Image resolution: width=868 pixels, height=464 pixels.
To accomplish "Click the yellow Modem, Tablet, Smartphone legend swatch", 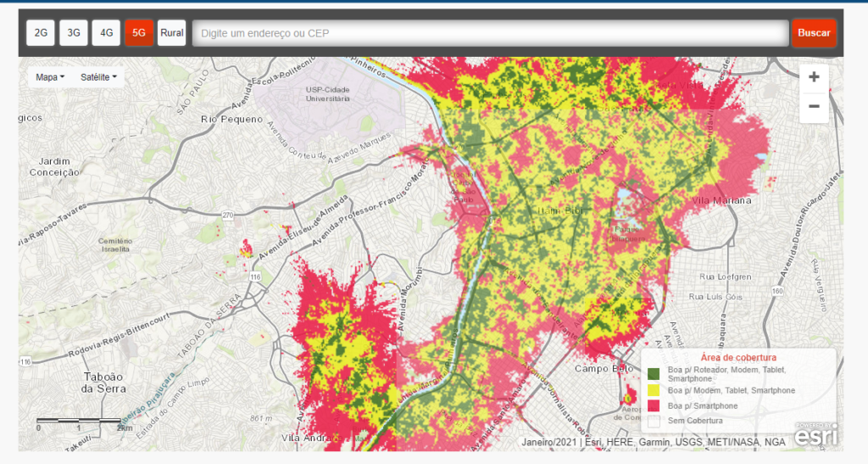I will tap(654, 390).
